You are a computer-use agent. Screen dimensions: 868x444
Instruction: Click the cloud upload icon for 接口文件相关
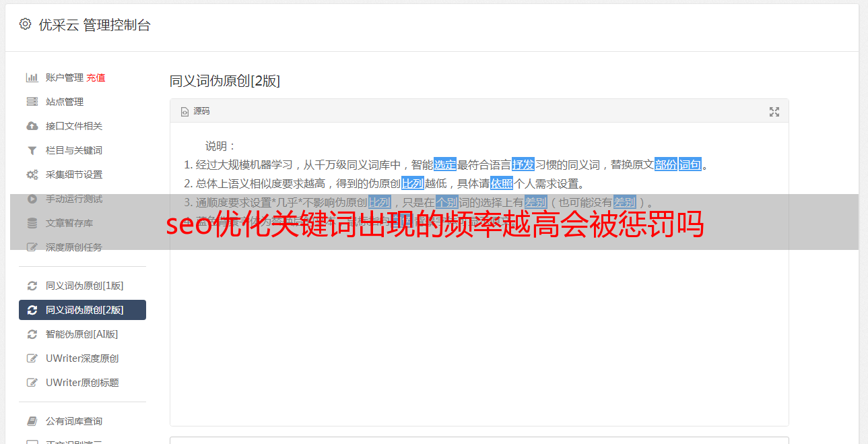(32, 126)
